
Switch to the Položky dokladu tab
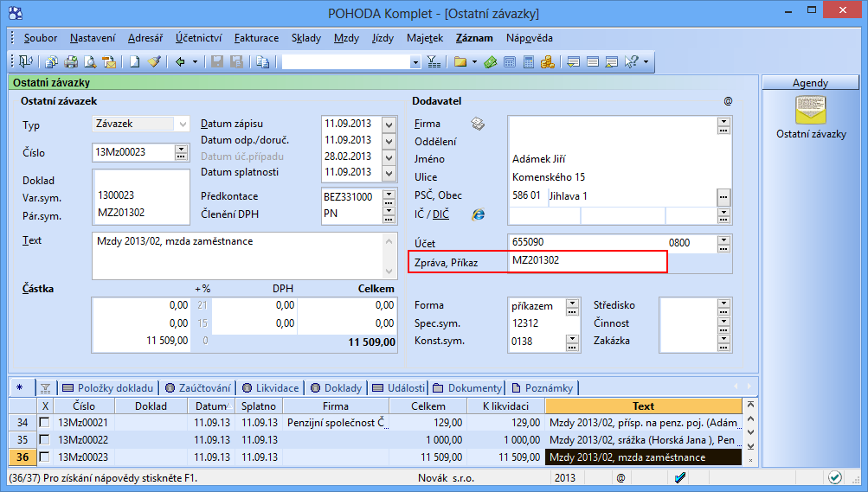click(108, 387)
